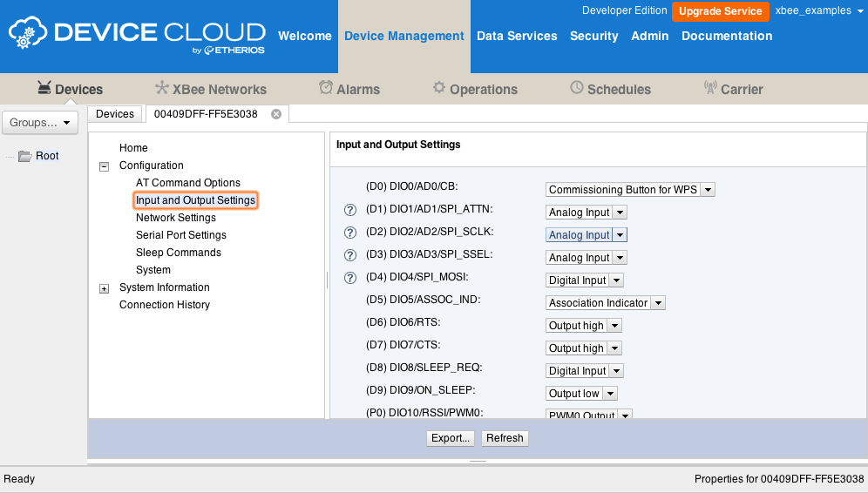Viewport: 868px width, 493px height.
Task: Select the Root folder icon
Action: click(24, 156)
